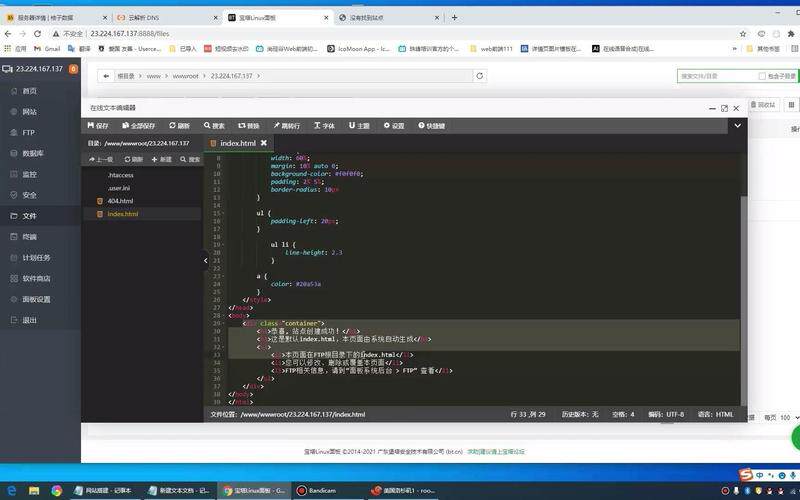
Task: Open the 搜索 search tool in the editor's top toolbar
Action: pos(214,126)
